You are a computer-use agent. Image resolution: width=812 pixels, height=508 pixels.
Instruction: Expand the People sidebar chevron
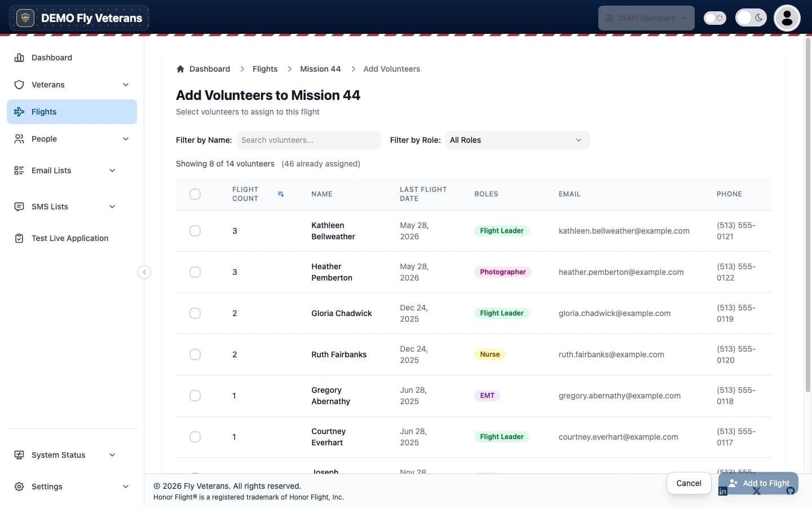(x=126, y=139)
